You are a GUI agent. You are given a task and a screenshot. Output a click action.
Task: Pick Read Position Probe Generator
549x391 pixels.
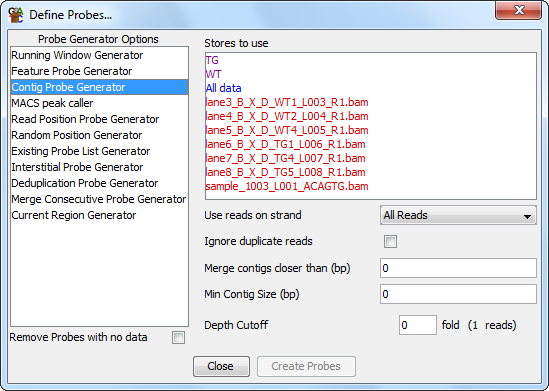(99, 119)
